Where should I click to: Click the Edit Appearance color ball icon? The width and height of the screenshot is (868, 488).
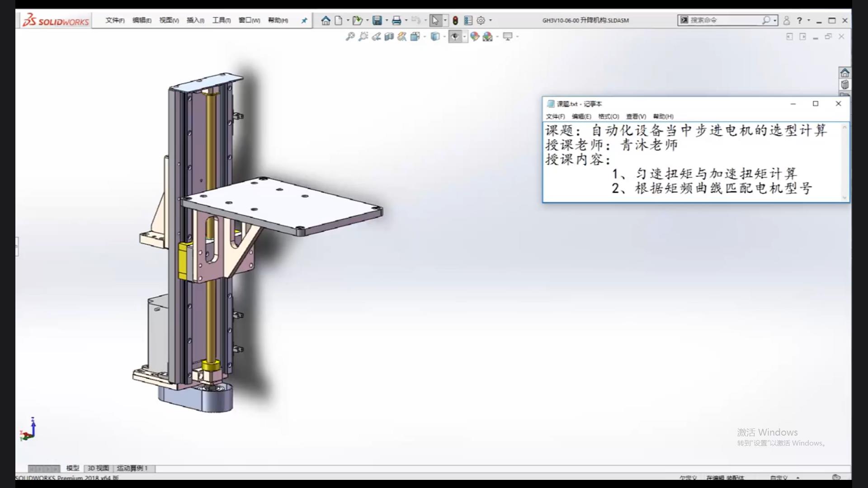pyautogui.click(x=474, y=37)
